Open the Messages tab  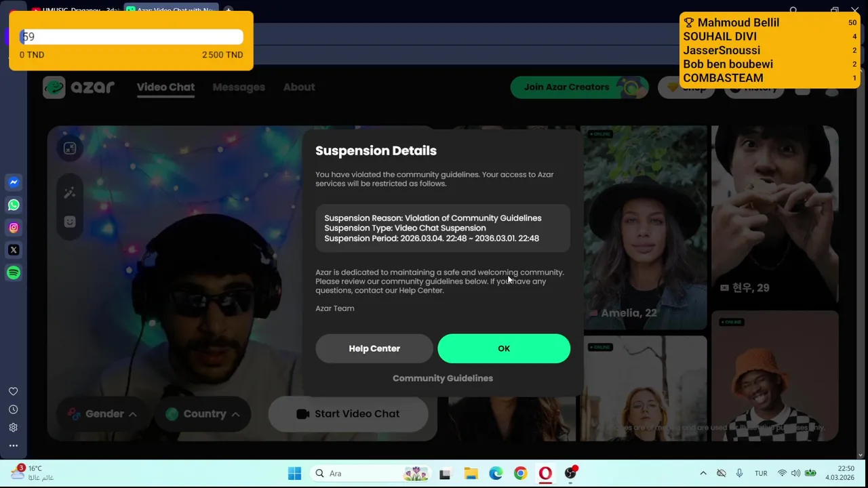click(x=239, y=87)
